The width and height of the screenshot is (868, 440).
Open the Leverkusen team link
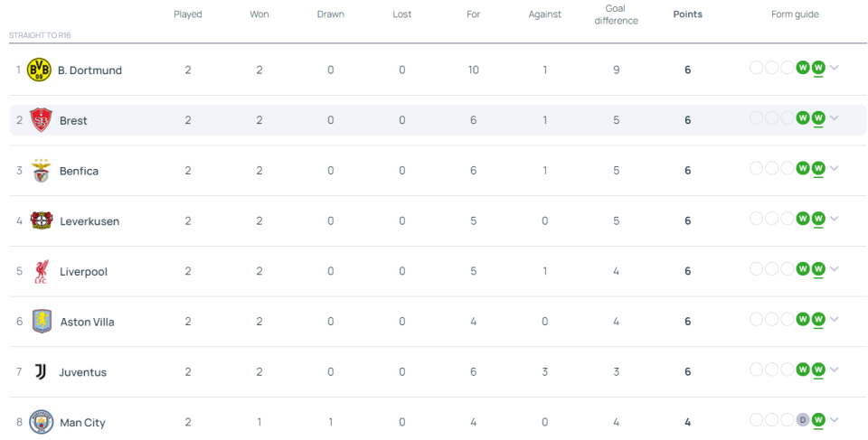(90, 221)
